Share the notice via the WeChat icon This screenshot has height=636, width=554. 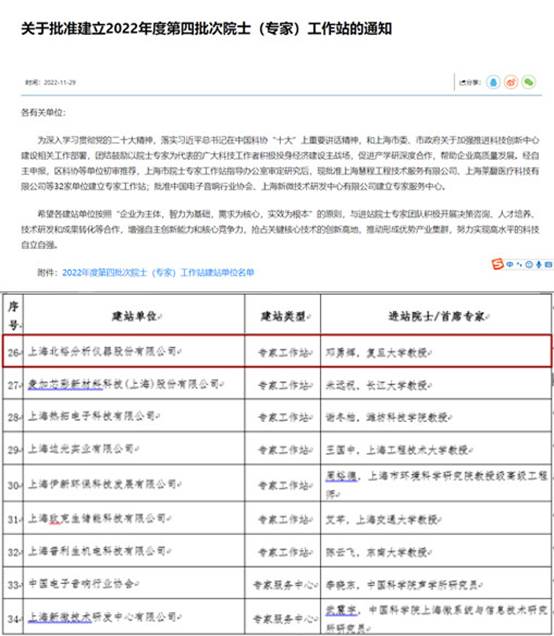click(528, 82)
